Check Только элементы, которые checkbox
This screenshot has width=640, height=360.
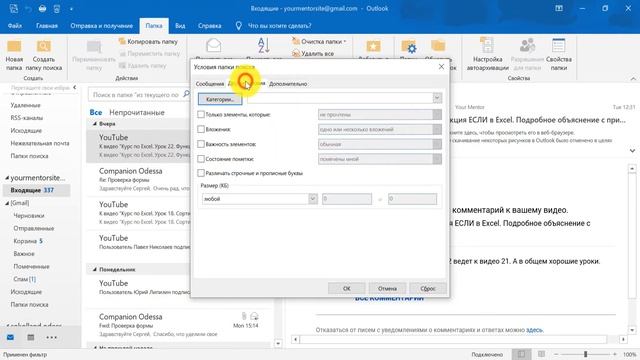pos(201,115)
